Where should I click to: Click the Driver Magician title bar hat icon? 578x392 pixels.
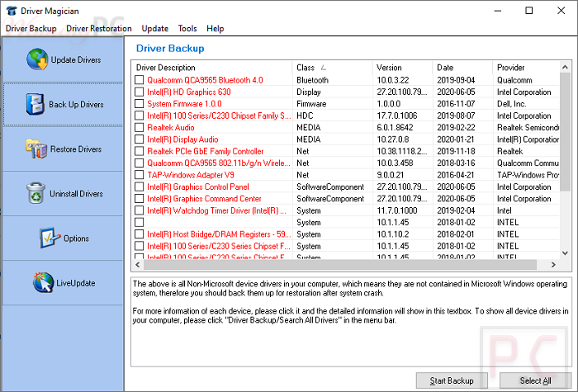pyautogui.click(x=12, y=11)
